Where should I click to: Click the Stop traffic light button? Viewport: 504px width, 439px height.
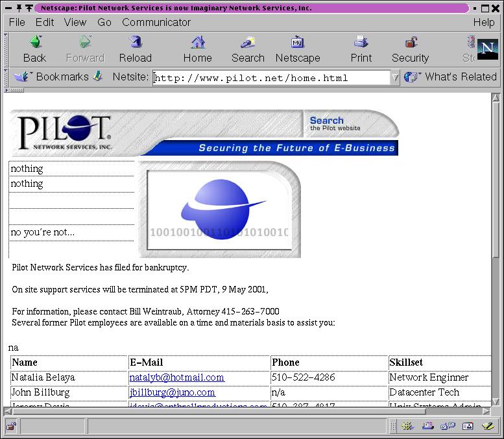pyautogui.click(x=470, y=49)
